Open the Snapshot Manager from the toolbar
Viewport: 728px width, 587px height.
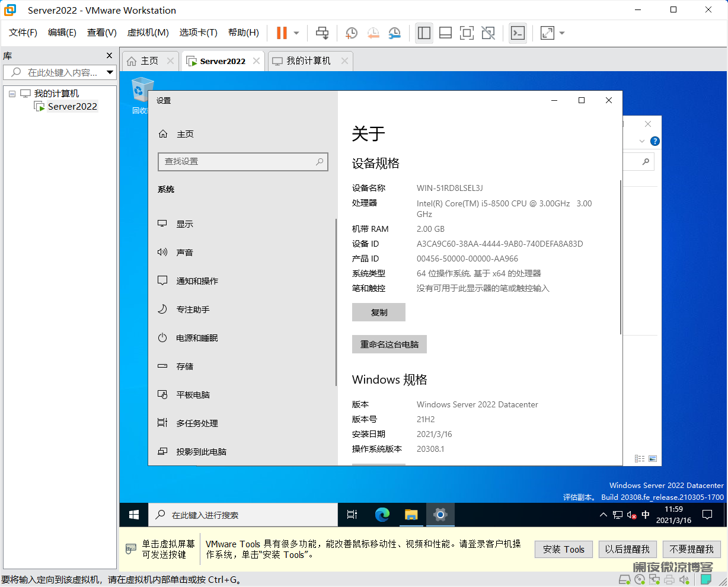394,33
